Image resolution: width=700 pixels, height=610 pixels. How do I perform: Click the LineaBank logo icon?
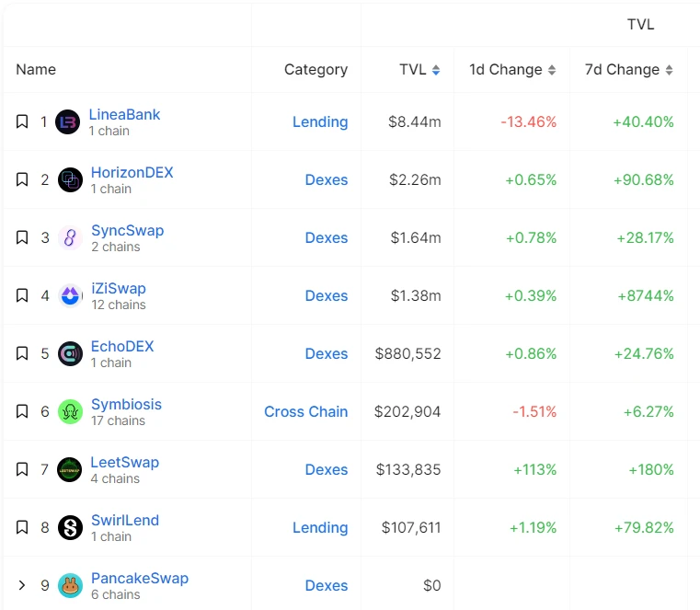point(67,122)
